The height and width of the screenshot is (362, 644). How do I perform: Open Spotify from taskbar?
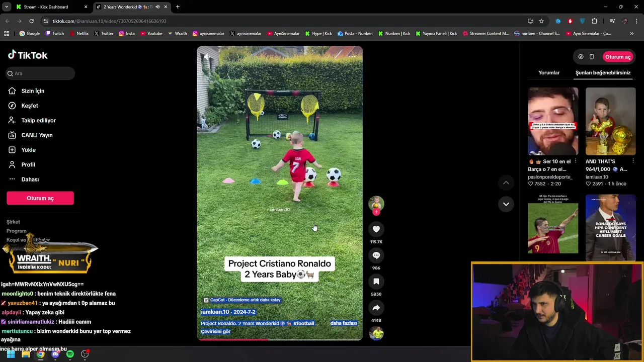70,354
